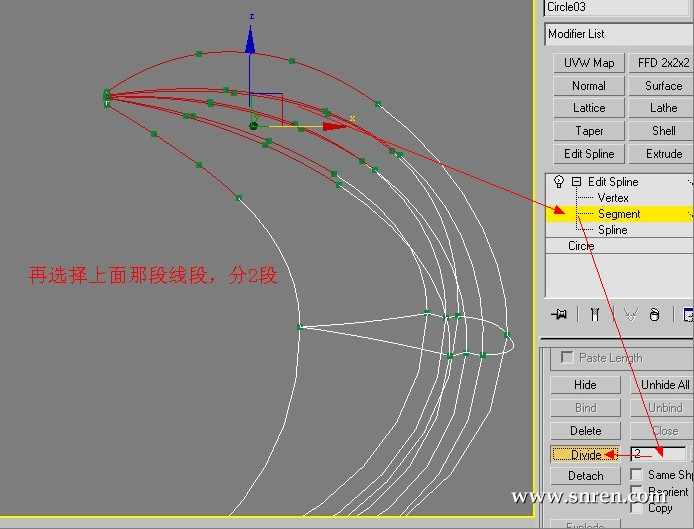
Task: Toggle the Edit Spline lightbulb icon
Action: [559, 181]
